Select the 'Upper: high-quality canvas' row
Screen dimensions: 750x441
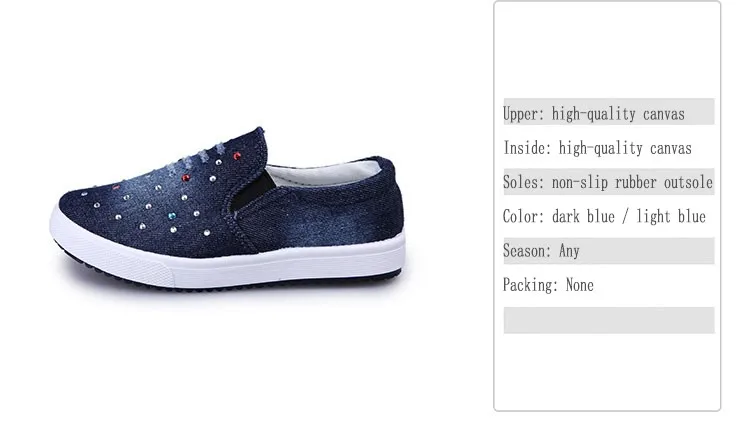pyautogui.click(x=608, y=111)
